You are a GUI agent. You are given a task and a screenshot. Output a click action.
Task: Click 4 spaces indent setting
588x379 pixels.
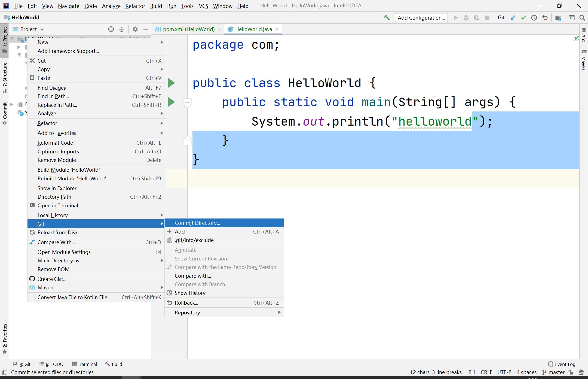pyautogui.click(x=526, y=372)
